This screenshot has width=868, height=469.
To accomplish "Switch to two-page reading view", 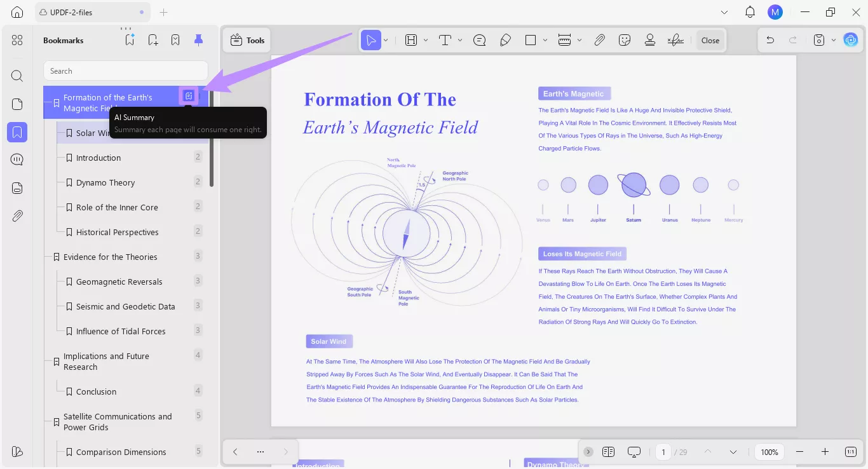I will [x=608, y=452].
